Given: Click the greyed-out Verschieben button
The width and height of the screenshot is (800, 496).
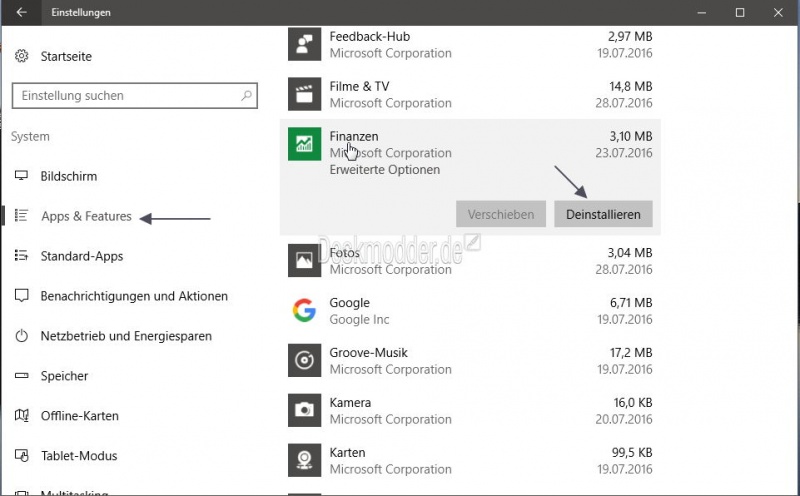Looking at the screenshot, I should pos(501,214).
